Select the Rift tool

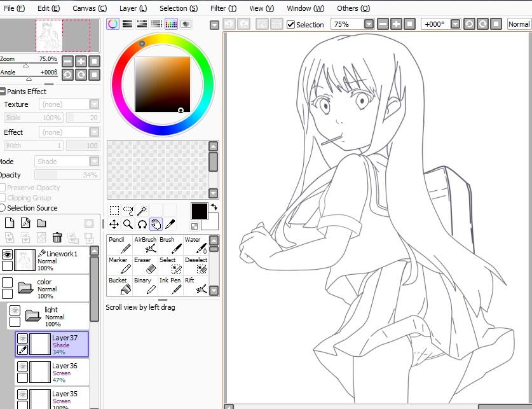(196, 286)
